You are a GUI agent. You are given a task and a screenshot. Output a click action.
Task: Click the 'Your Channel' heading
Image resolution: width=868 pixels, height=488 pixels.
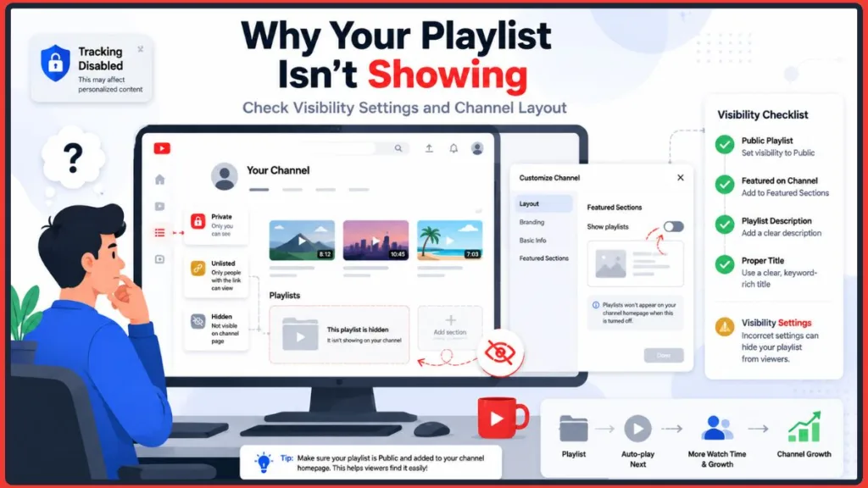[x=278, y=170]
